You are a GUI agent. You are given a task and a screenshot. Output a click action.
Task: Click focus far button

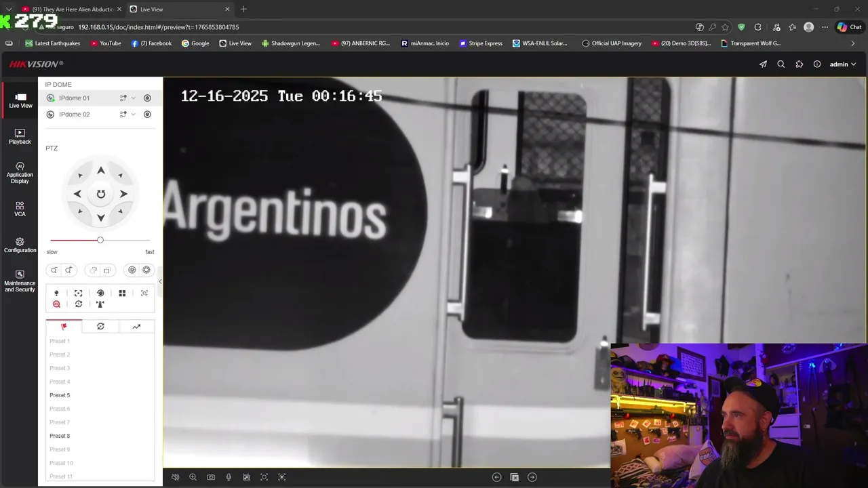click(107, 270)
